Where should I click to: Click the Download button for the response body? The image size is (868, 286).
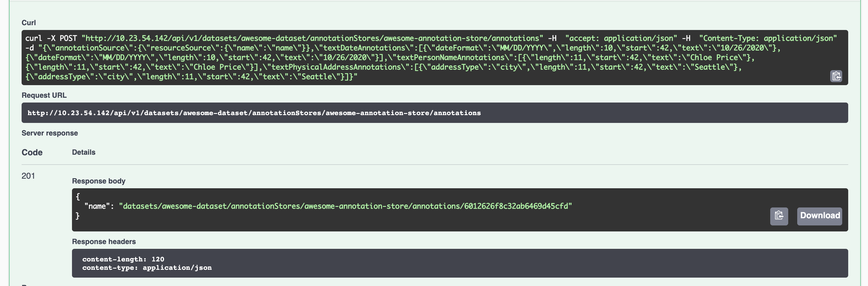click(x=819, y=216)
